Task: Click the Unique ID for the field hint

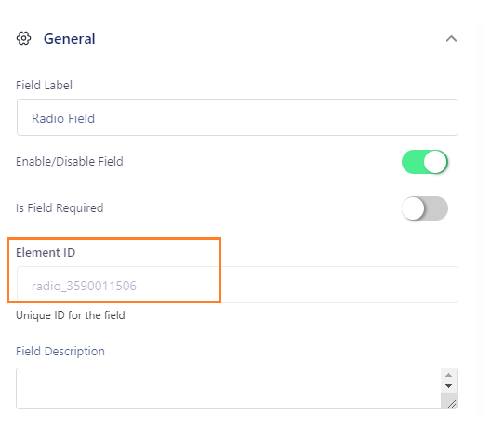Action: pyautogui.click(x=71, y=315)
